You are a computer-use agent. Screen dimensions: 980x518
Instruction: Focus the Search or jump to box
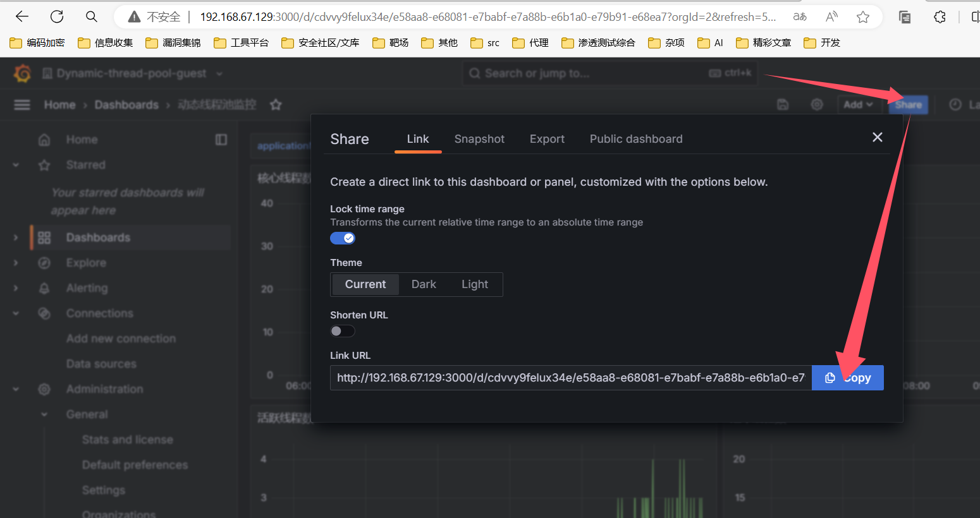(x=610, y=73)
